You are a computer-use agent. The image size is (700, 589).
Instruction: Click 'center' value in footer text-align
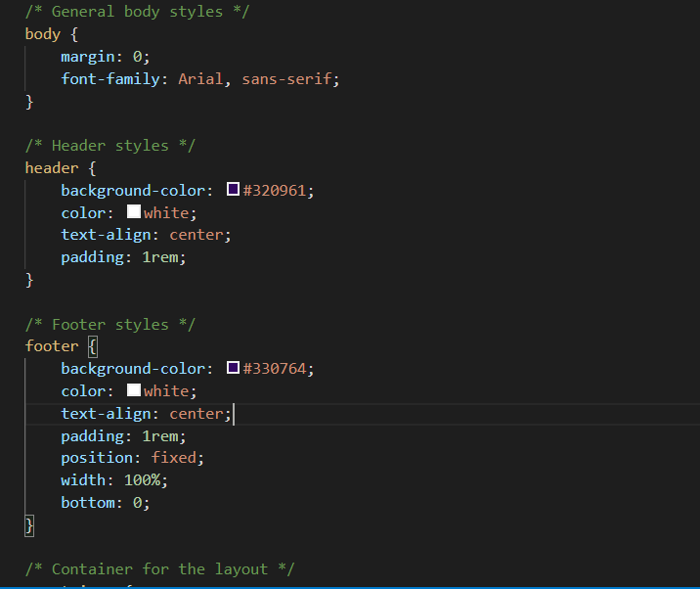[196, 414]
